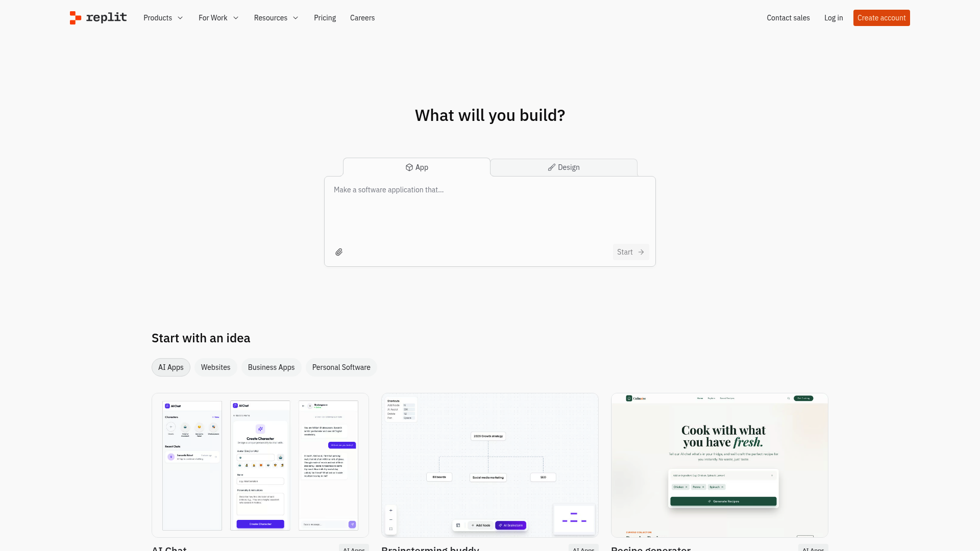Viewport: 980px width, 551px height.
Task: Select the Websites idea filter
Action: coord(215,367)
